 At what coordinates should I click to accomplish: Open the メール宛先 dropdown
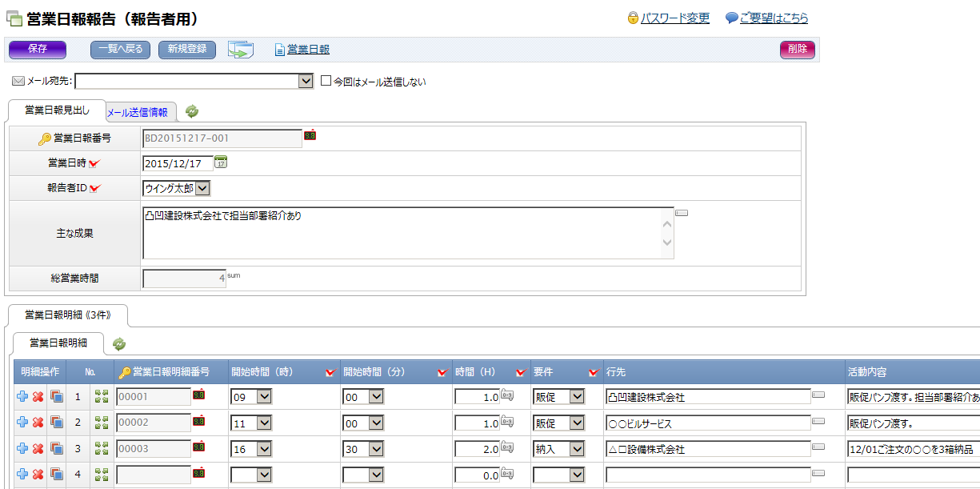coord(305,81)
